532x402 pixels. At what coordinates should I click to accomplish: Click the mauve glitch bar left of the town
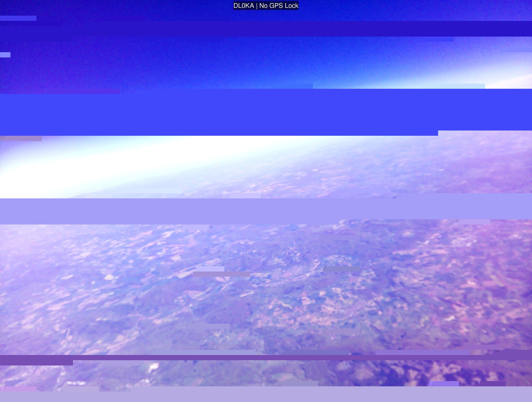pyautogui.click(x=222, y=274)
